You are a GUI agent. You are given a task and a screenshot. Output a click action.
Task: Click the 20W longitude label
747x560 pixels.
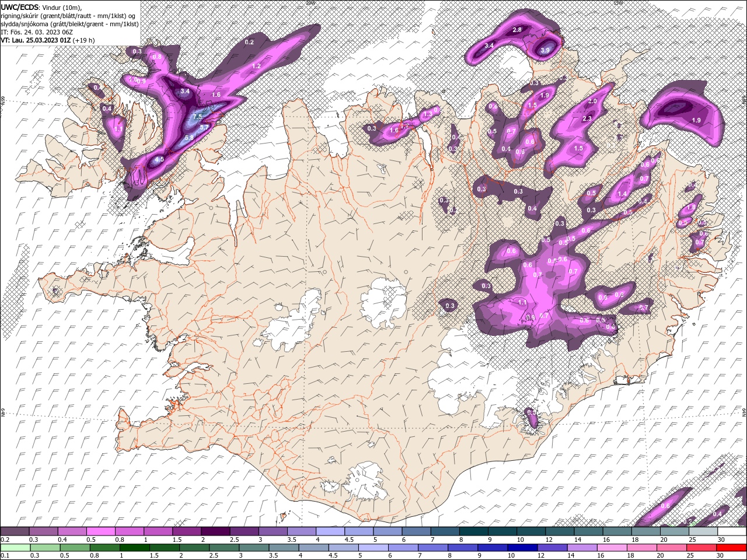pyautogui.click(x=309, y=2)
